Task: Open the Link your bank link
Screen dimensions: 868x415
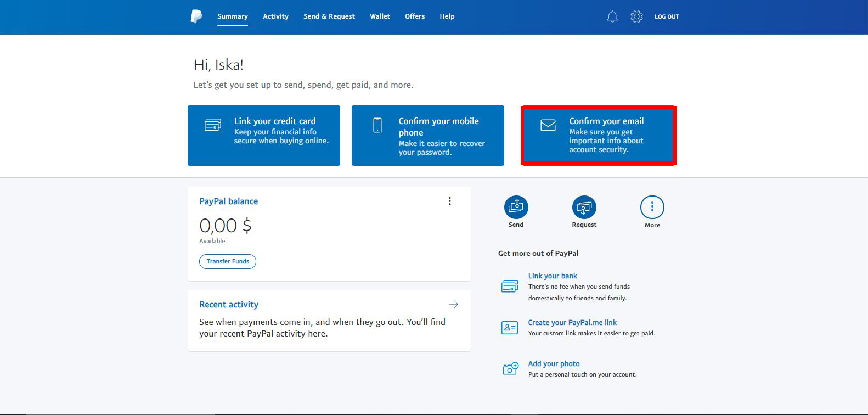Action: tap(553, 276)
